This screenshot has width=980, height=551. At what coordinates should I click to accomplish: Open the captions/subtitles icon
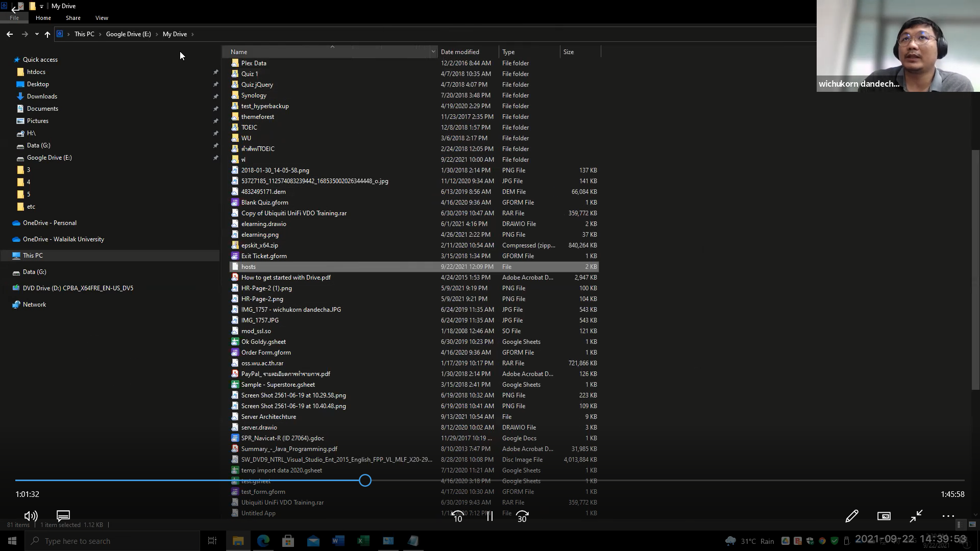[x=63, y=516]
